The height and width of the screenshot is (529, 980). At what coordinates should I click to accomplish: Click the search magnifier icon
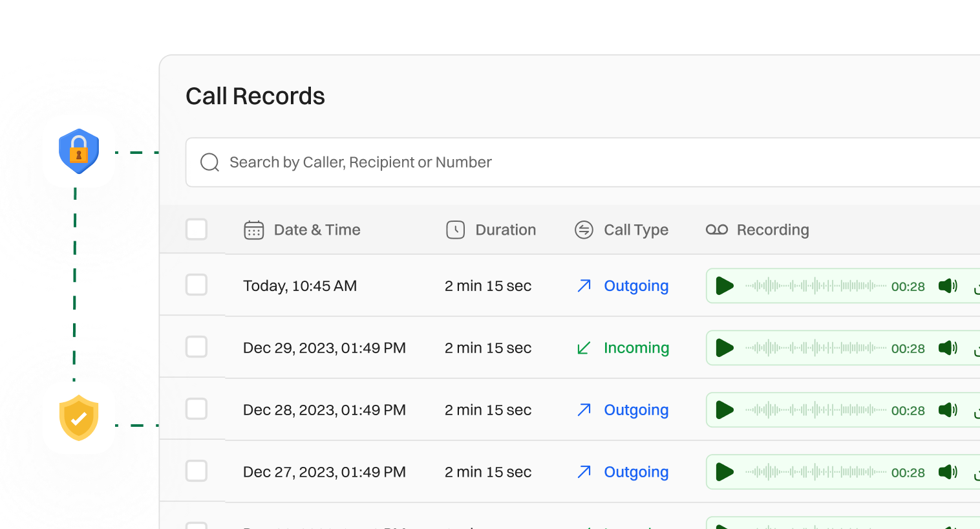[209, 162]
